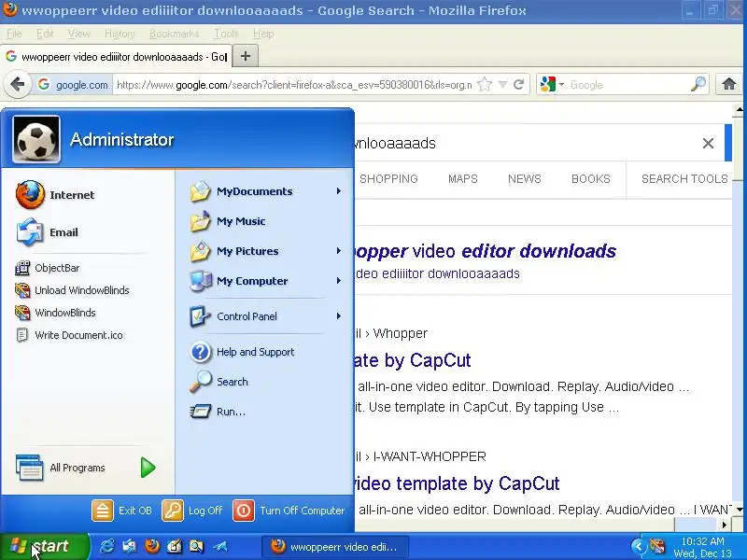Click the search bar magnifier icon
The image size is (747, 560).
pyautogui.click(x=698, y=84)
